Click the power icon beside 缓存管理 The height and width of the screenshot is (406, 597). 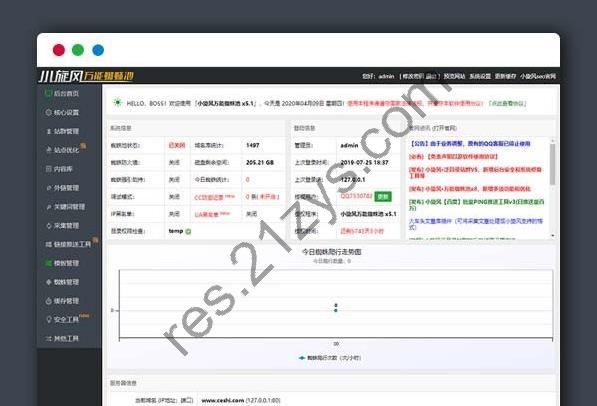[48, 301]
